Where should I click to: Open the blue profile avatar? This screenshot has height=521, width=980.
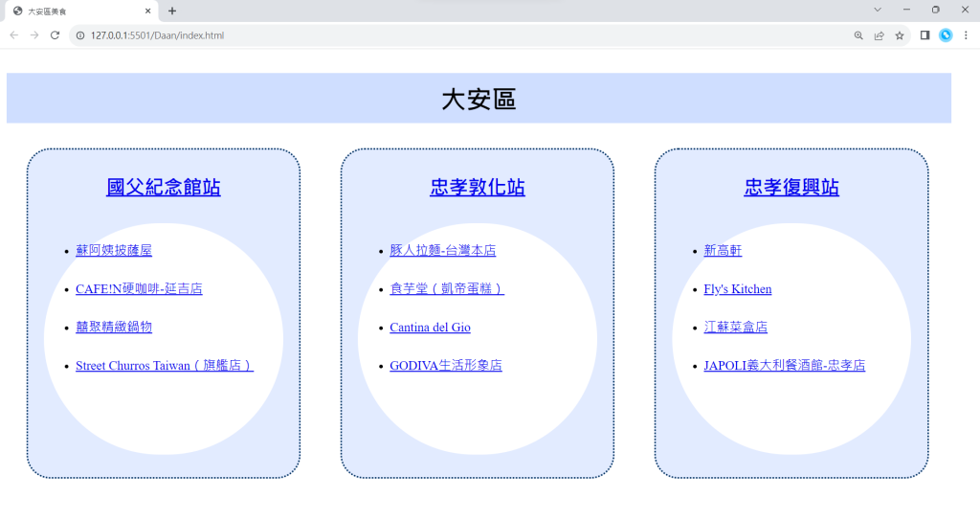[946, 35]
